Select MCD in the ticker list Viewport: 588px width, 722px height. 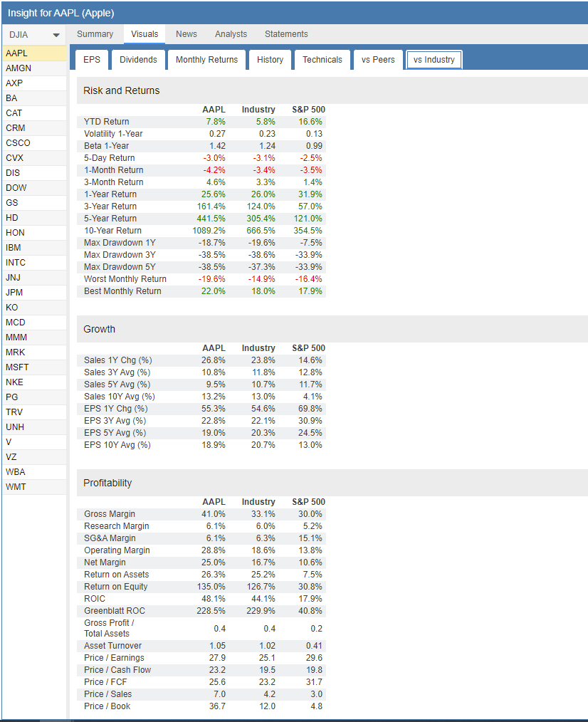34,323
